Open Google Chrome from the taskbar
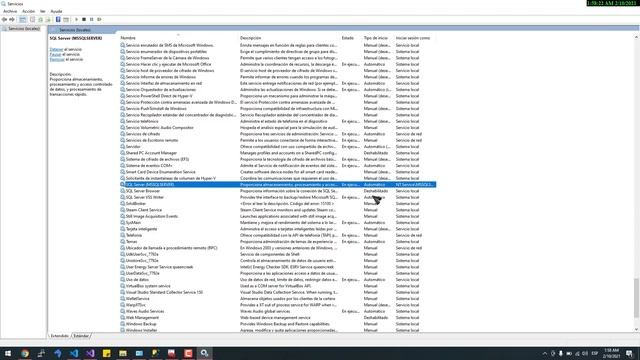This screenshot has height=360, width=640. tap(25, 353)
